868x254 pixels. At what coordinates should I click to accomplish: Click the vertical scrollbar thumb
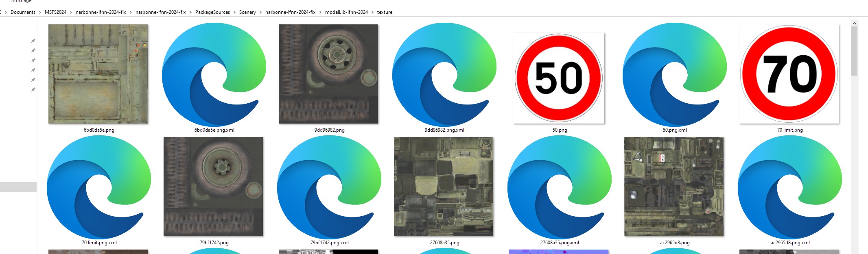pos(854,51)
